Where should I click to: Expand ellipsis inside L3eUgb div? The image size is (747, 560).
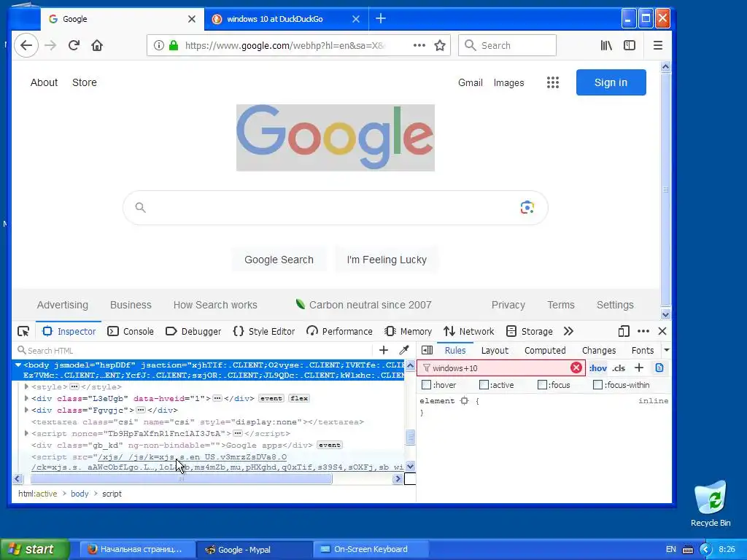pos(217,398)
